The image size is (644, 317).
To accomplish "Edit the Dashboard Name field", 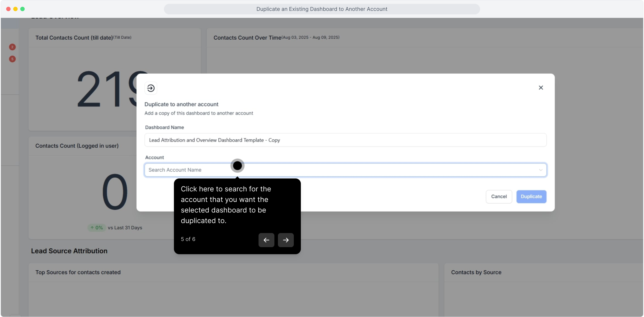I will coord(346,140).
